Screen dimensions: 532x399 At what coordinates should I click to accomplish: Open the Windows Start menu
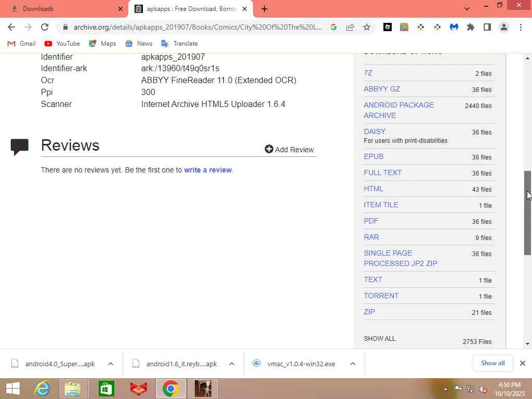click(13, 389)
